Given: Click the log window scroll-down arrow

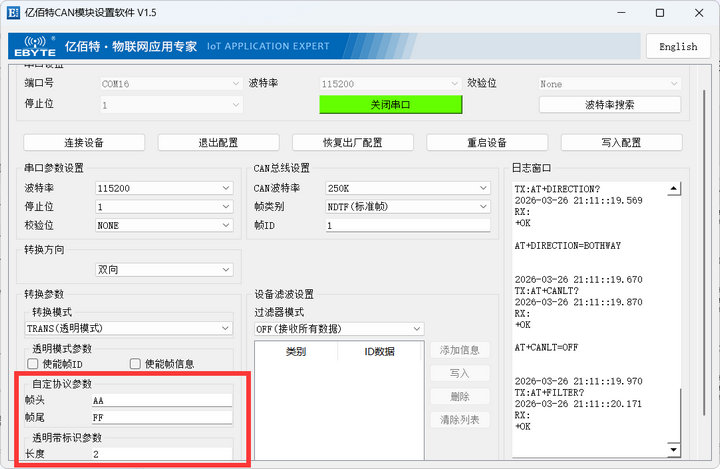Looking at the screenshot, I should (x=674, y=449).
